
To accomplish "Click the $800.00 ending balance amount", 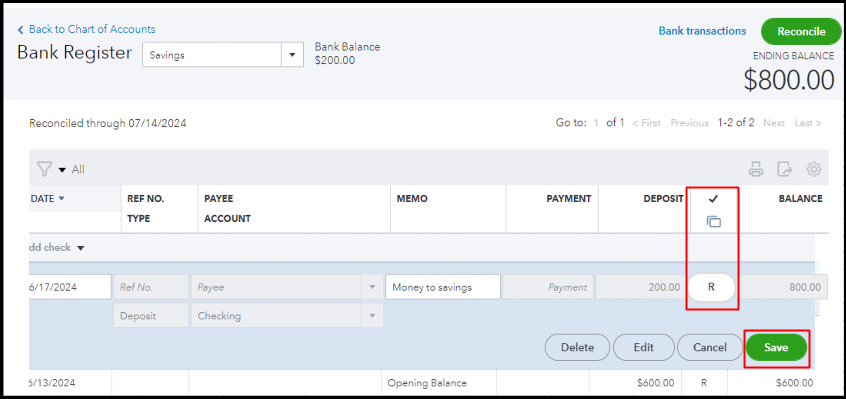I will coord(789,80).
